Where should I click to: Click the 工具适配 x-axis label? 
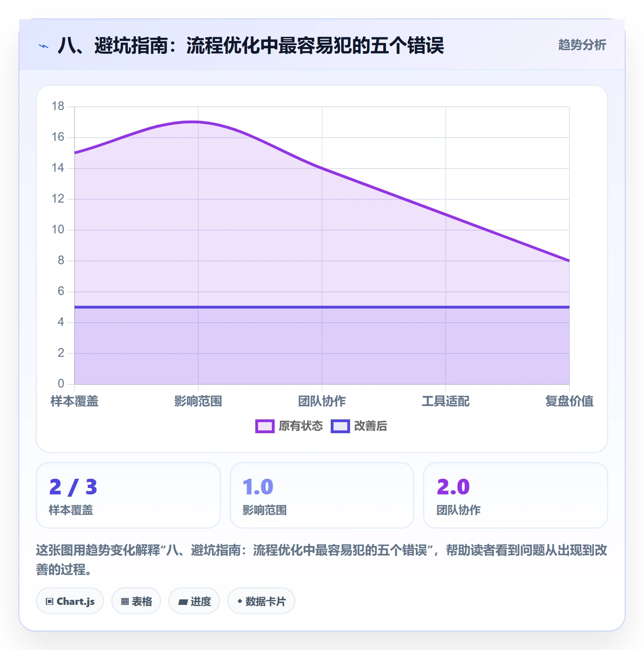click(x=446, y=401)
